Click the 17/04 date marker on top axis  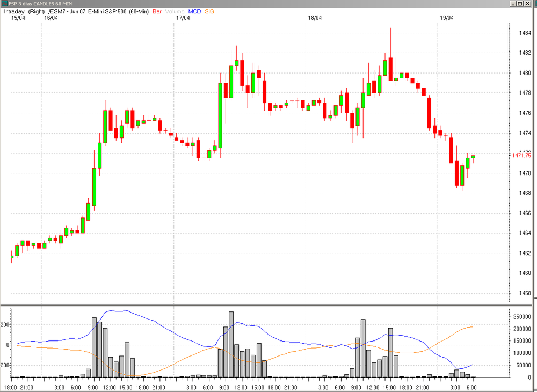(x=183, y=18)
